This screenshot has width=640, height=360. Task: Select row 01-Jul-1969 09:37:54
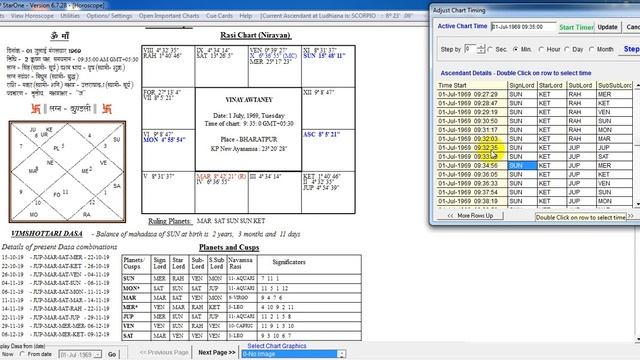point(535,192)
